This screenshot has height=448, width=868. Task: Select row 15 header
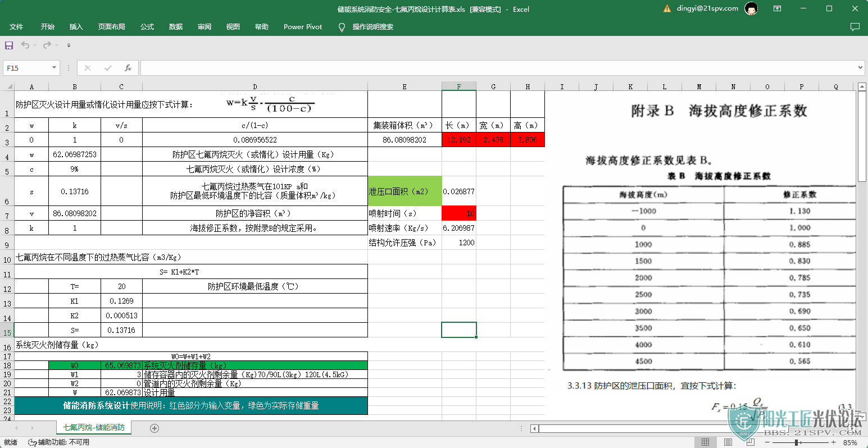coord(7,330)
